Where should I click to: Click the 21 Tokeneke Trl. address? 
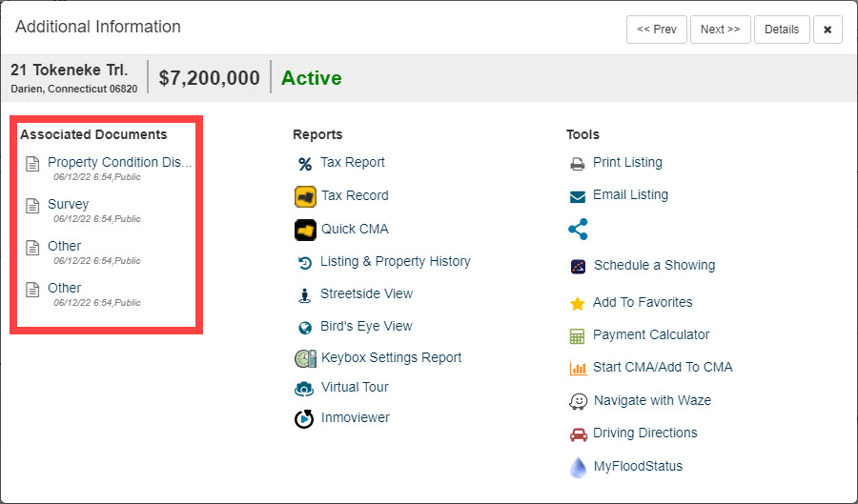[69, 70]
